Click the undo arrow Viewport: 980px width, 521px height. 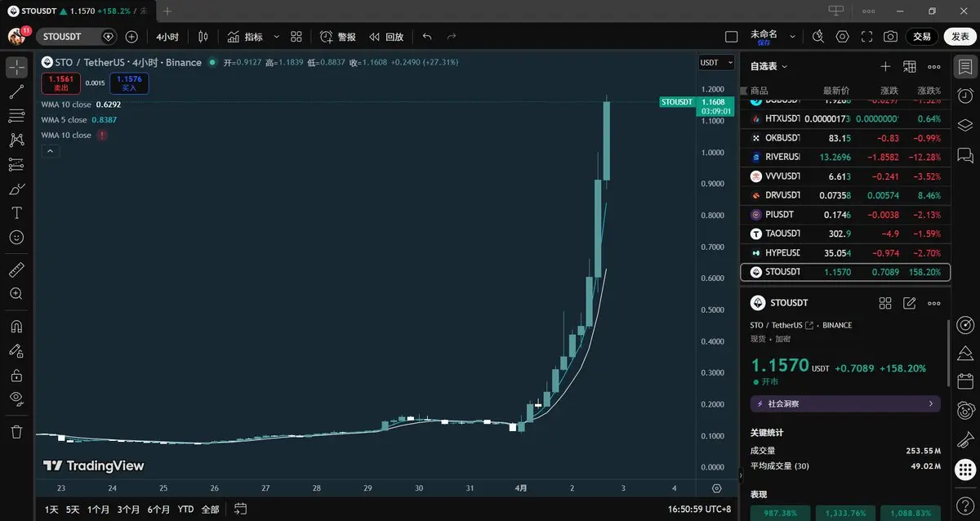(427, 37)
